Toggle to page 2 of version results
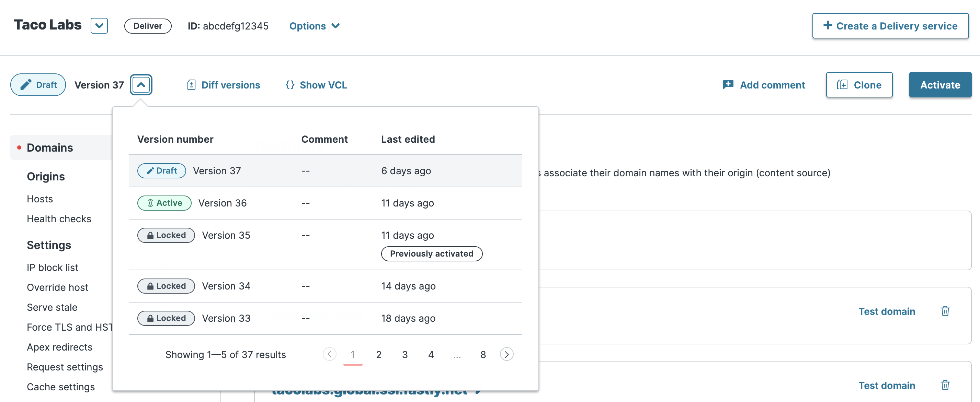The image size is (980, 402). pos(378,355)
